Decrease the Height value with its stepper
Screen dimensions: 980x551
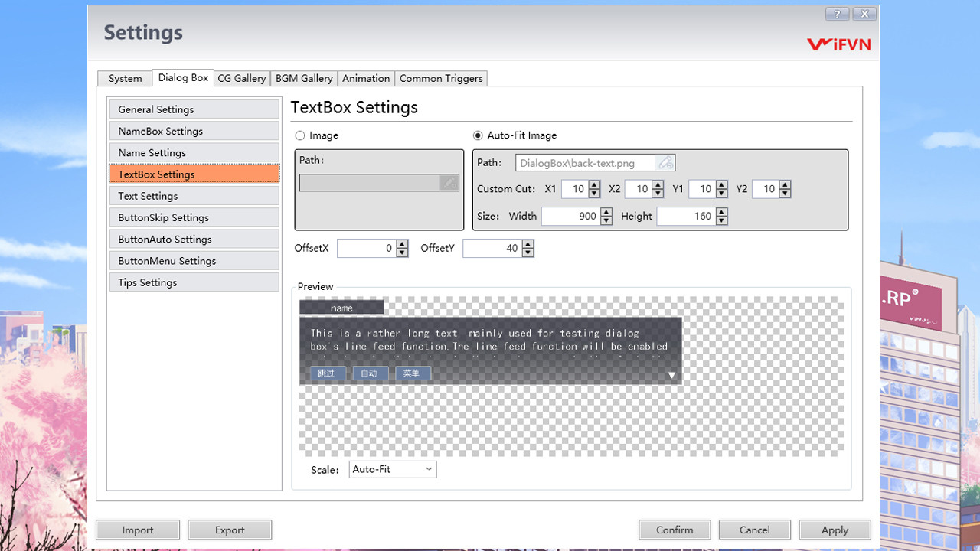720,220
